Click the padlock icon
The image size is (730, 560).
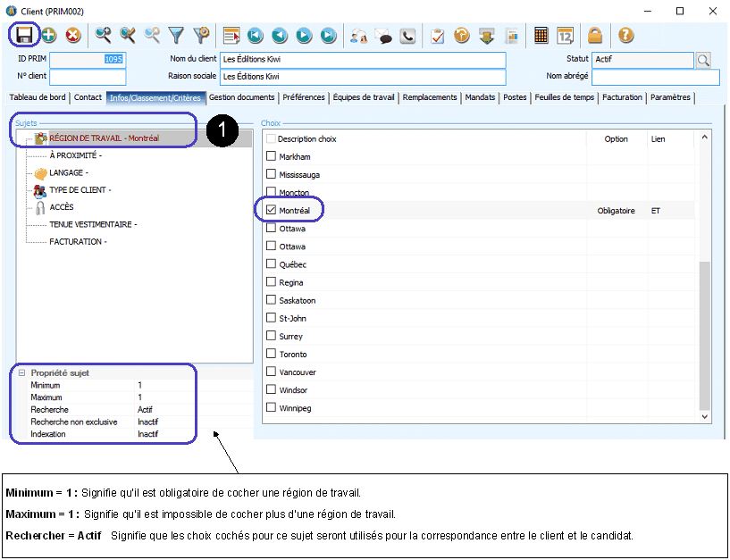pos(594,36)
